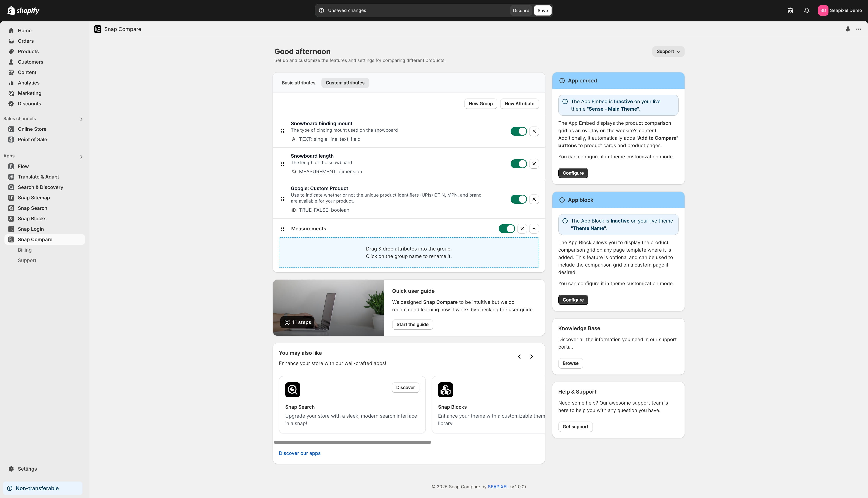Image resolution: width=868 pixels, height=498 pixels.
Task: Disable the Snowboard binding mount attribute
Action: click(519, 131)
